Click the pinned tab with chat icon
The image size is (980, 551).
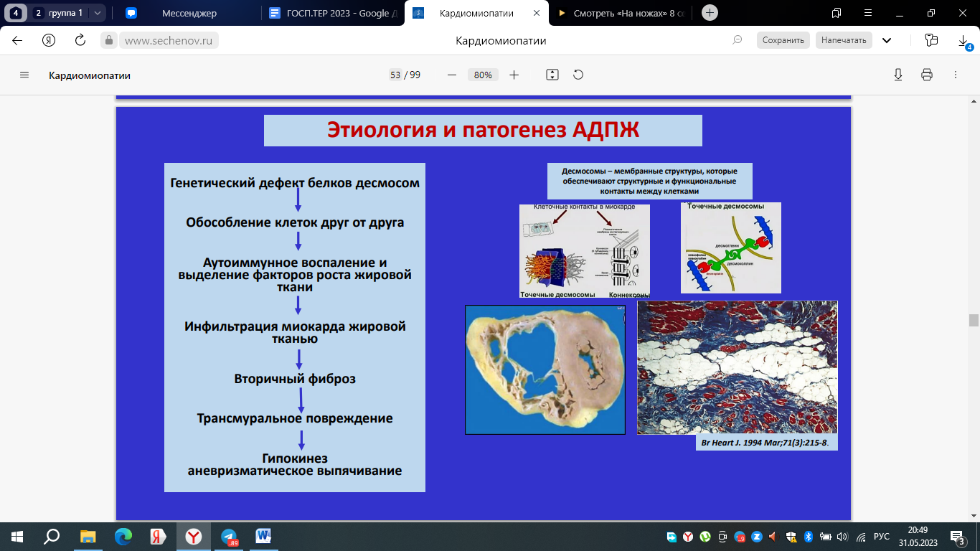click(x=131, y=13)
